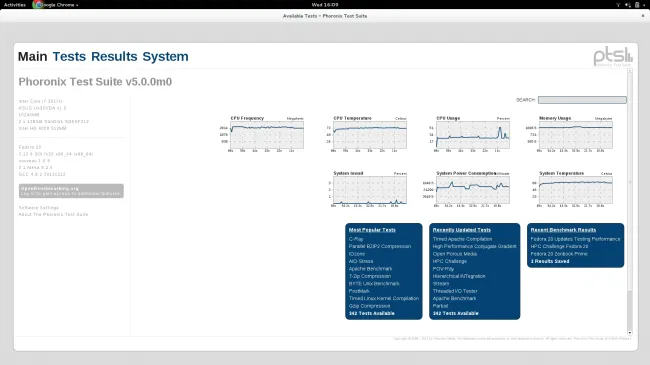Close the Phoronix Test Suite window
Viewport: 650px width, 365px height.
tap(643, 16)
